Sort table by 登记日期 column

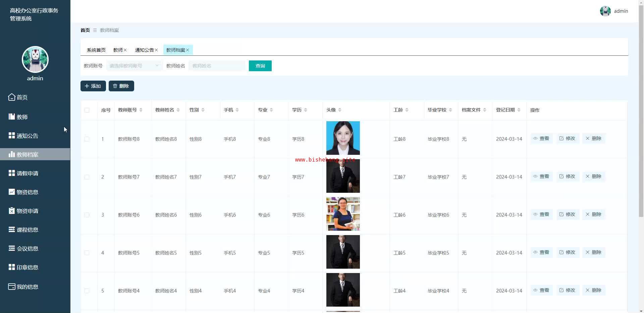coord(519,110)
